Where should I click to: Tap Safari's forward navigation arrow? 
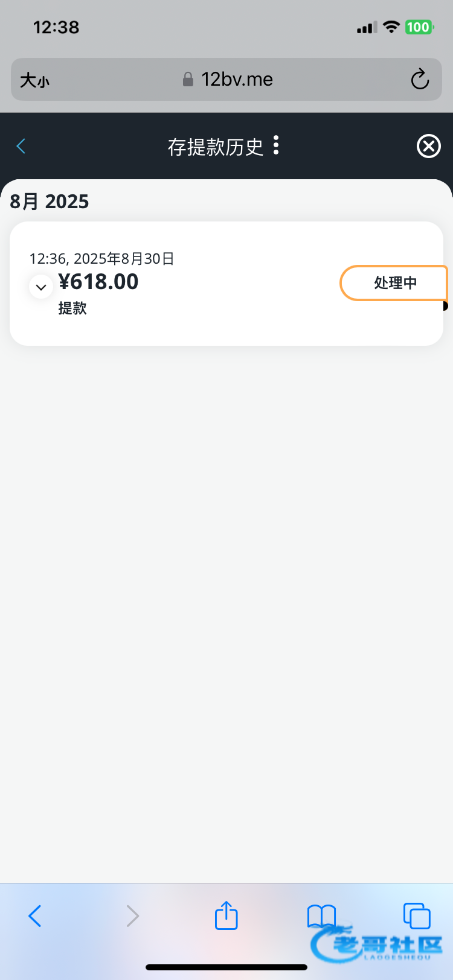pyautogui.click(x=132, y=916)
